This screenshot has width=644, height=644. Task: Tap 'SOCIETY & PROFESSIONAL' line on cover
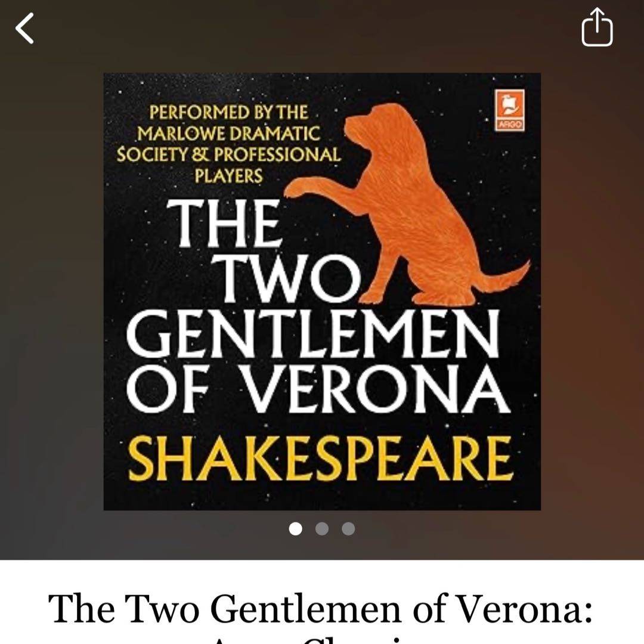coord(229,155)
